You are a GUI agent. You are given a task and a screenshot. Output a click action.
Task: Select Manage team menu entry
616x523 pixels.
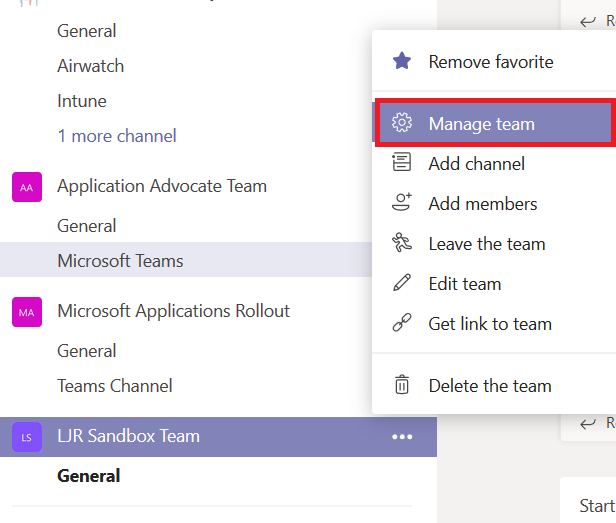494,123
